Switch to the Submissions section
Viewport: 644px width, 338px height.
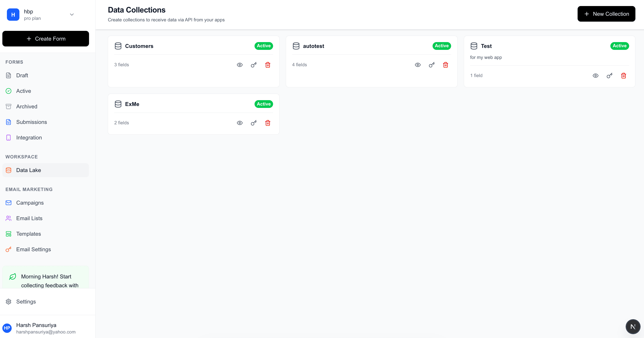click(32, 122)
